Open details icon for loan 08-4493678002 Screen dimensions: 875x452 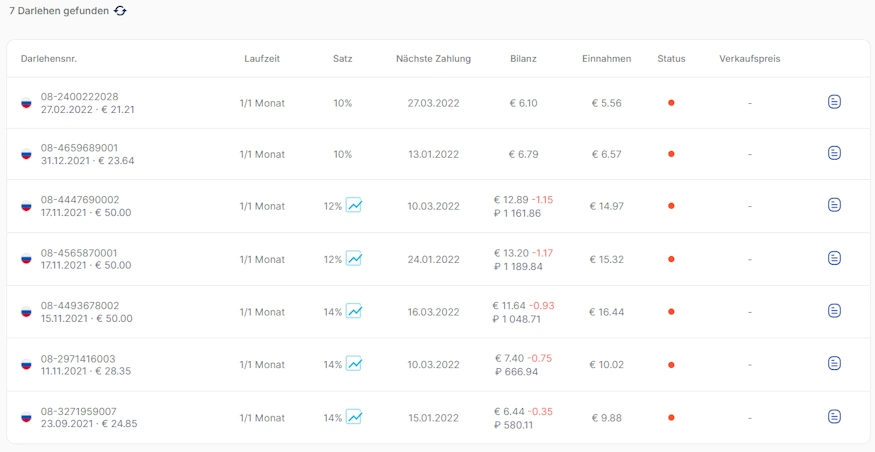pos(834,311)
